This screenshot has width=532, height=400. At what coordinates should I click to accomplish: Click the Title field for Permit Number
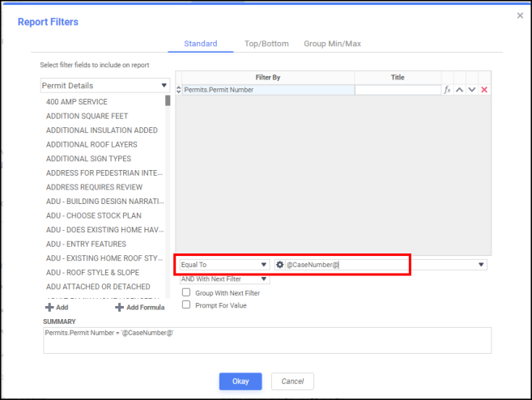[x=398, y=90]
